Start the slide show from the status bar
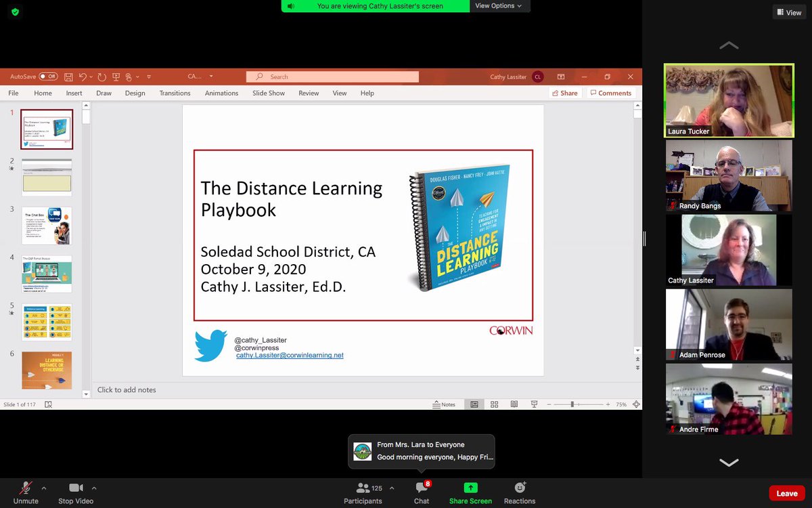Viewport: 812px width, 508px height. (x=535, y=404)
